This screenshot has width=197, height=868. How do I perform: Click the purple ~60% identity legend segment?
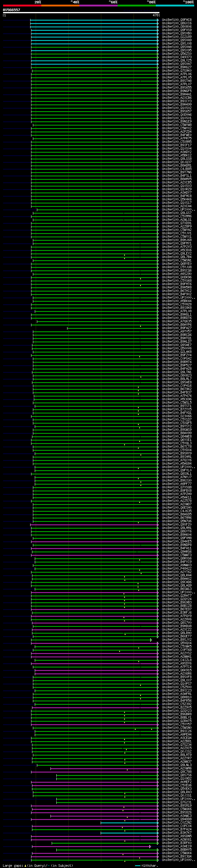tap(98, 6)
